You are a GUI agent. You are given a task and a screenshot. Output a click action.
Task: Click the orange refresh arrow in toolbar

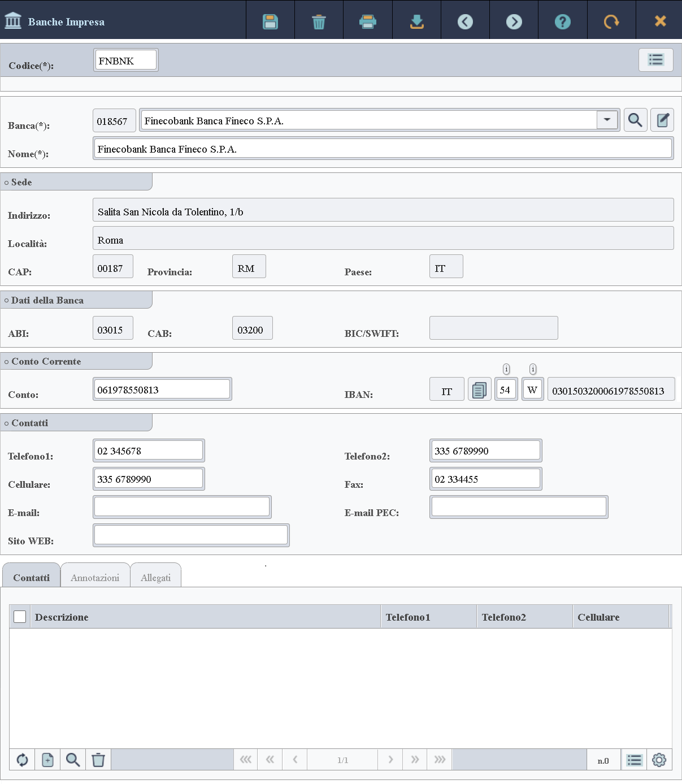611,21
